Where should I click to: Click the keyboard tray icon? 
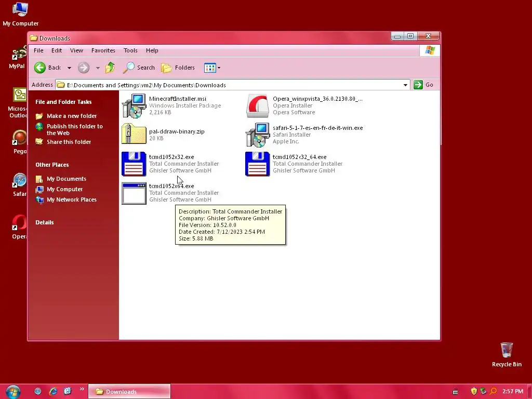pos(455,392)
